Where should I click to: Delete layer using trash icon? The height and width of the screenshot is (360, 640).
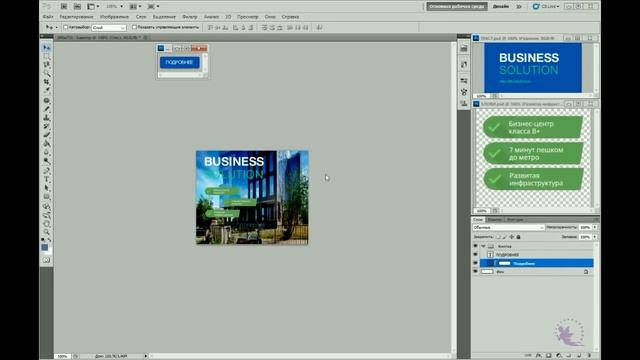point(589,356)
